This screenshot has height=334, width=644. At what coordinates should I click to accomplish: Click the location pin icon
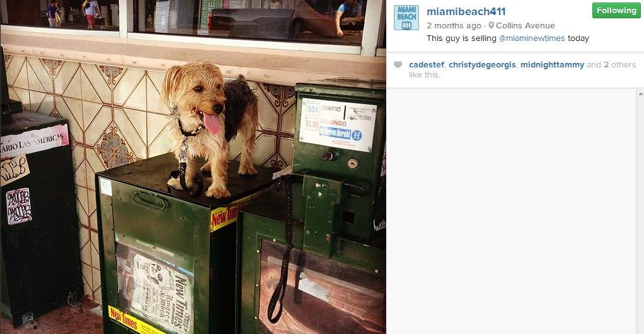point(491,25)
